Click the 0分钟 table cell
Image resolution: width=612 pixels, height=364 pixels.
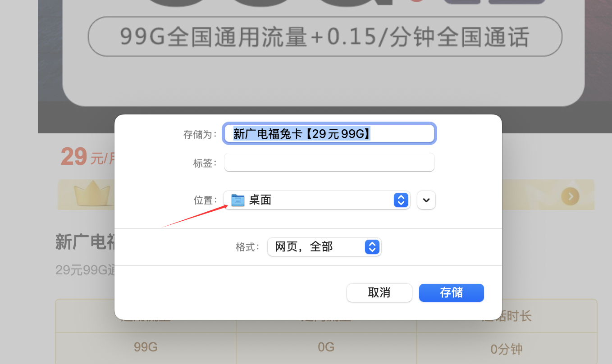tap(507, 349)
